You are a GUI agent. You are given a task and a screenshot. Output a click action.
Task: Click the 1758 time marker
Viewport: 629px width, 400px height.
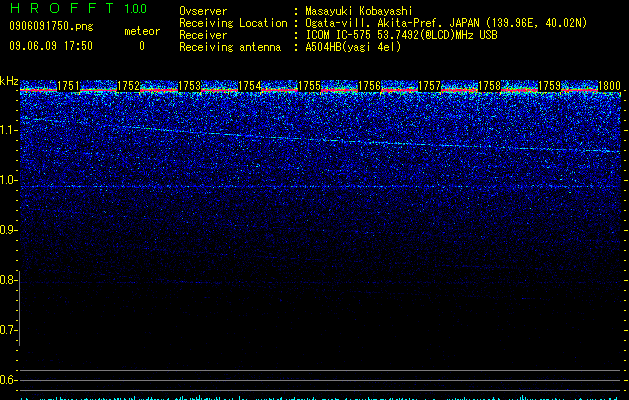click(489, 86)
